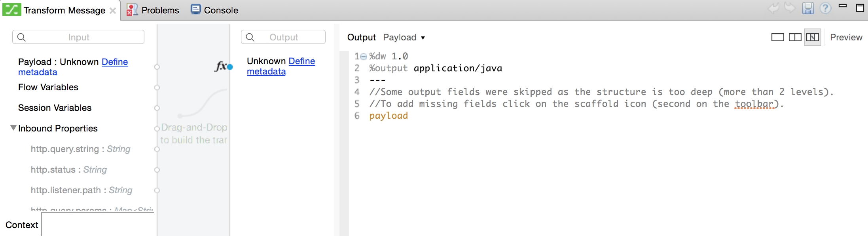The image size is (868, 236).
Task: Click the Context label
Action: (x=22, y=225)
